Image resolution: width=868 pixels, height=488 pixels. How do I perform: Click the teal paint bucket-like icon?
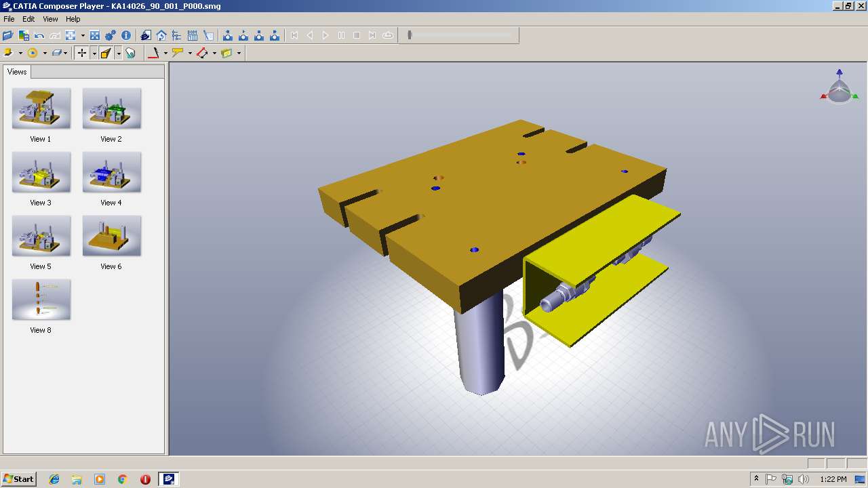[x=130, y=53]
